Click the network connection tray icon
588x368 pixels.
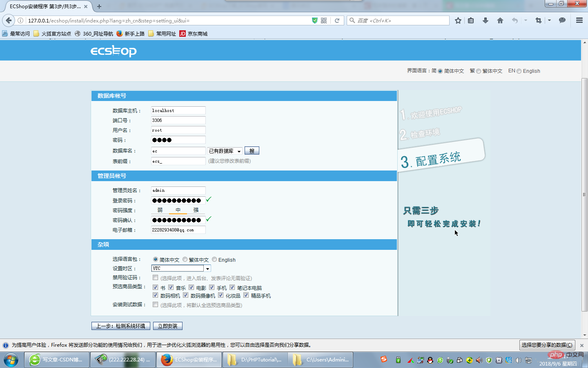coord(528,360)
